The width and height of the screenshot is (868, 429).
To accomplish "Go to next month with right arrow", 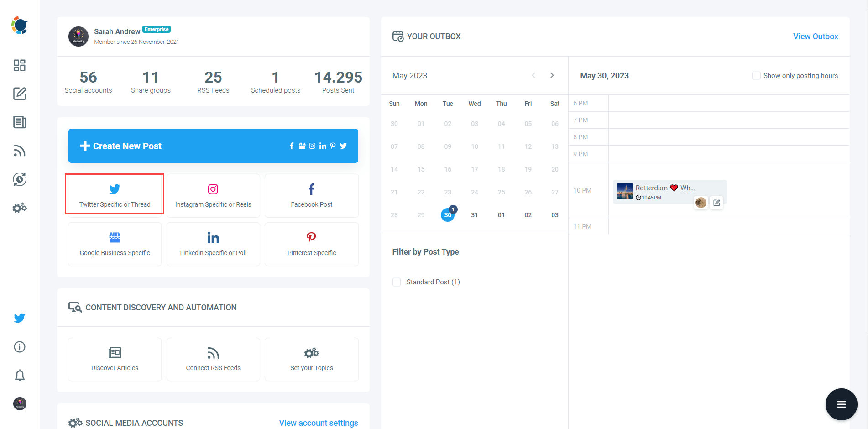I will pos(552,75).
